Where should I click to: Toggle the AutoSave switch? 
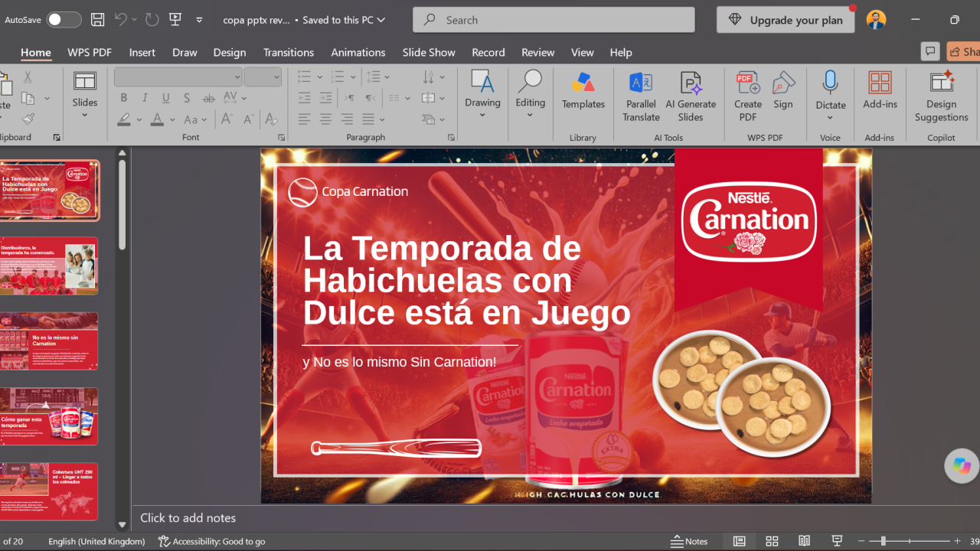pyautogui.click(x=64, y=20)
